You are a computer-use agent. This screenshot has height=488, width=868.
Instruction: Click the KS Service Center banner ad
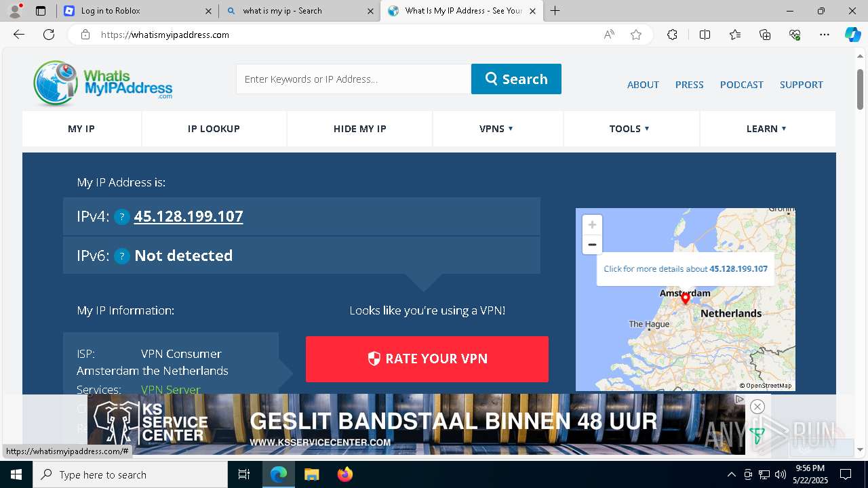(x=416, y=424)
